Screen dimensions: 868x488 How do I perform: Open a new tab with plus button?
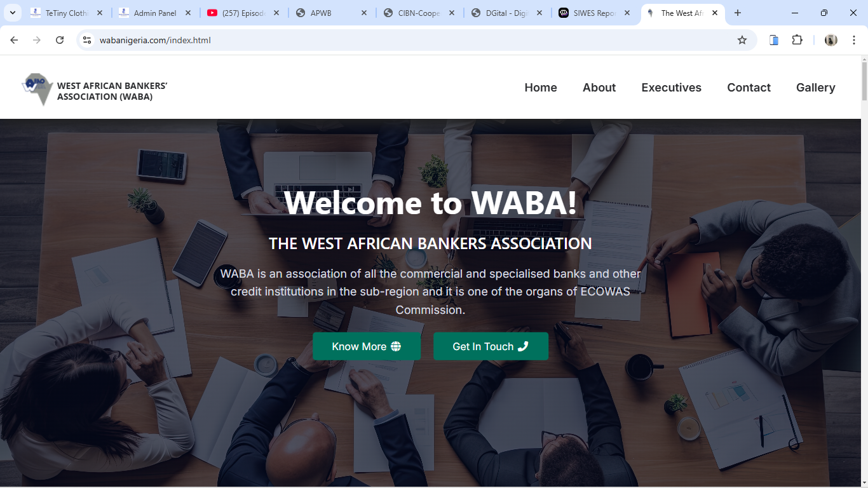tap(738, 13)
